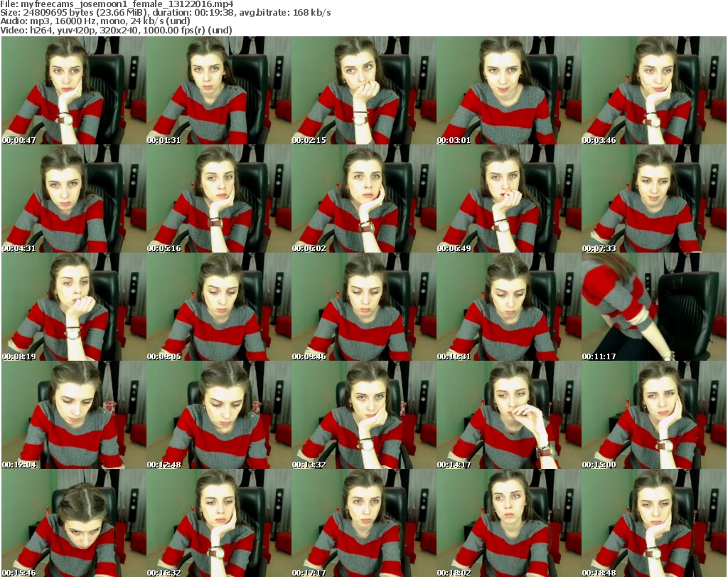The height and width of the screenshot is (577, 728).
Task: Select the thumbnail stamped 00:12:48
Action: click(x=219, y=415)
